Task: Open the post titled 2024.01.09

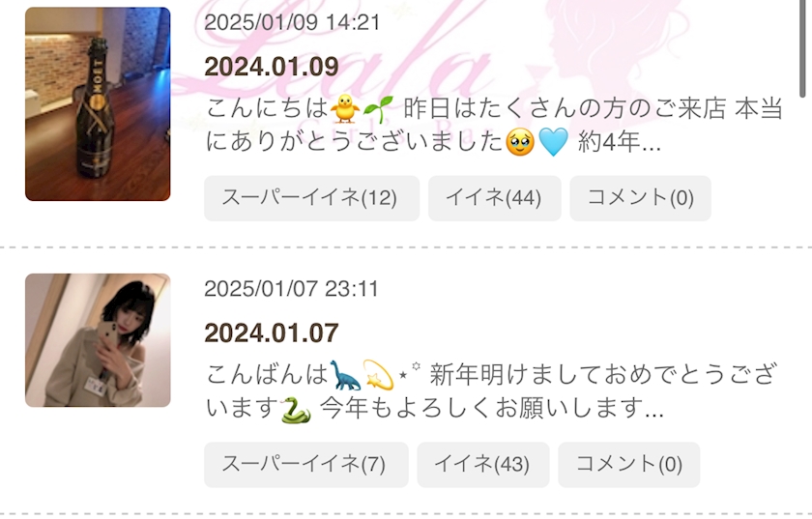Action: (x=272, y=67)
